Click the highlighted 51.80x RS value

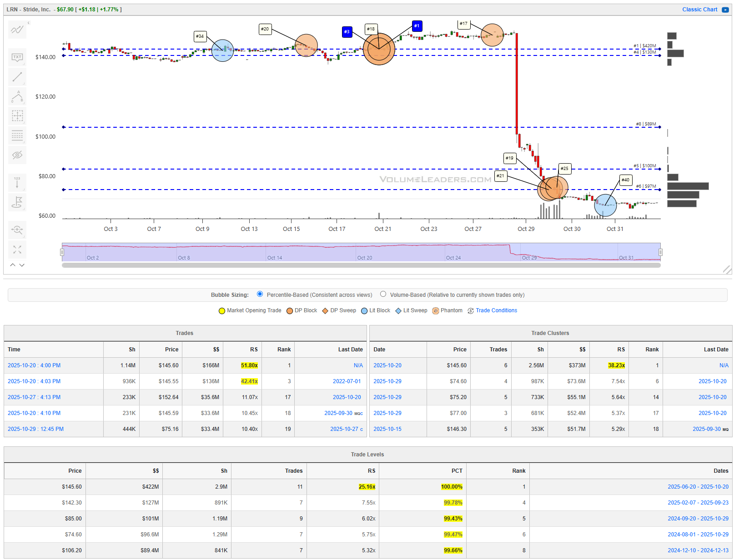[249, 365]
